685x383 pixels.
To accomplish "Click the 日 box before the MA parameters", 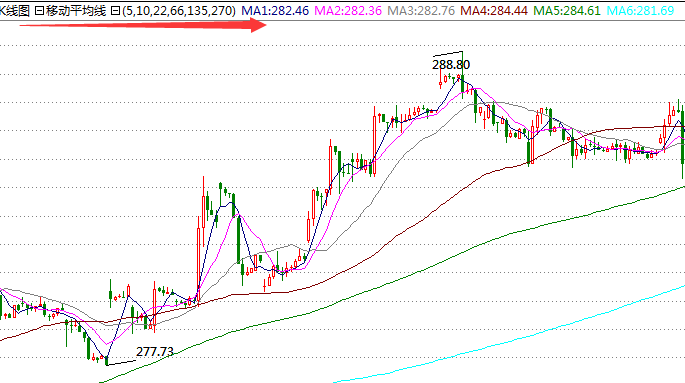I will pyautogui.click(x=115, y=10).
